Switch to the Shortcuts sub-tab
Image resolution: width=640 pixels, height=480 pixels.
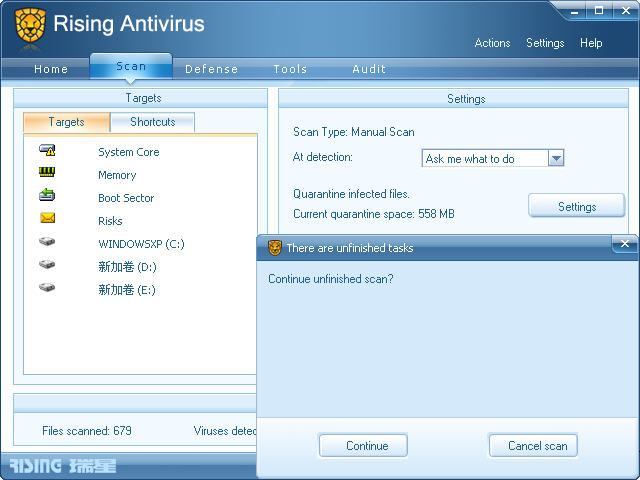(x=153, y=122)
